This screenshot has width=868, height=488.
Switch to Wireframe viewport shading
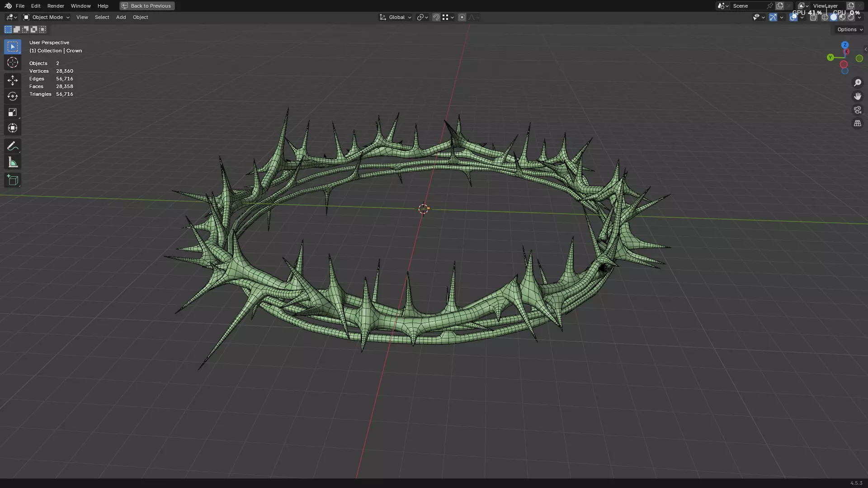click(825, 17)
